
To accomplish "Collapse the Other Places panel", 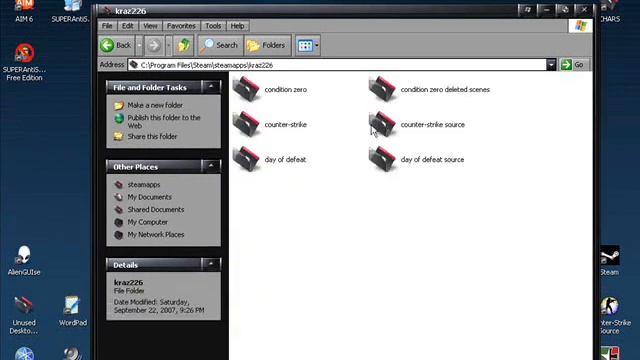I will [211, 166].
